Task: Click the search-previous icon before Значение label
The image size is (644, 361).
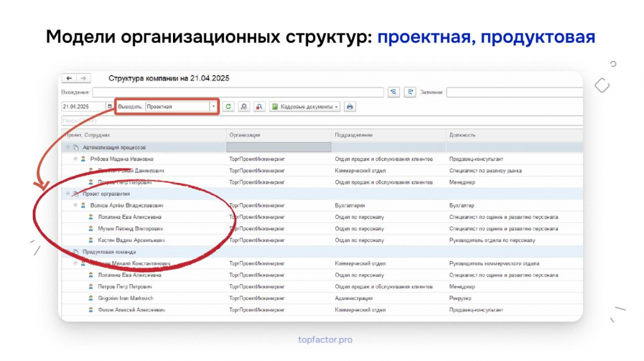Action: click(410, 92)
